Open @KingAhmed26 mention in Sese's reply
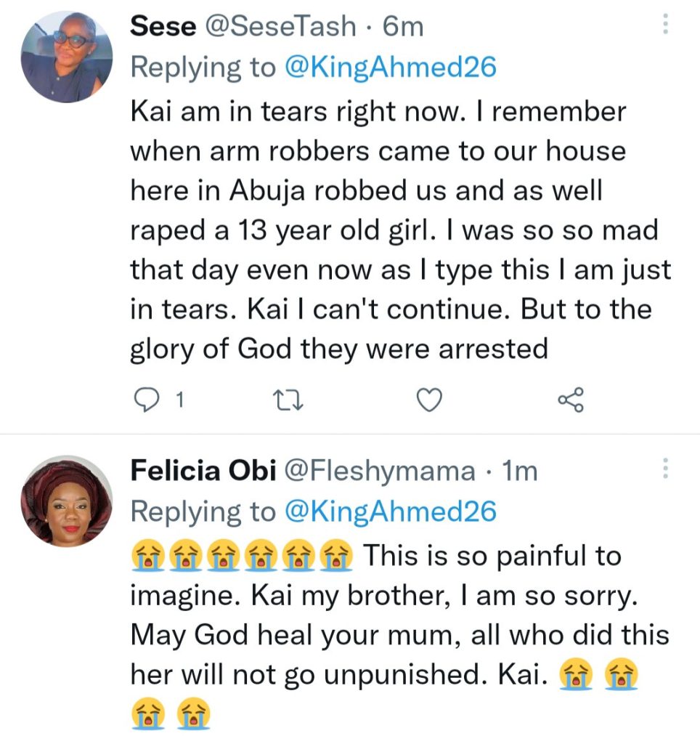Screen dimensions: 700x744 (391, 68)
